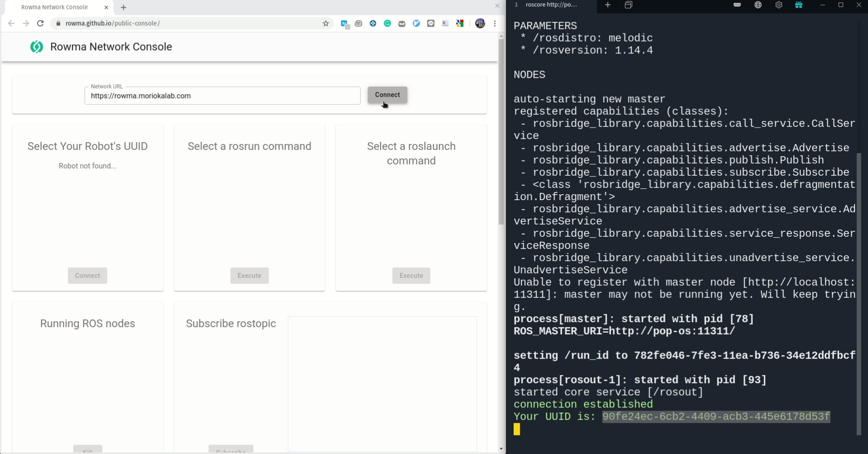Click the gray face extension icon

tap(359, 23)
